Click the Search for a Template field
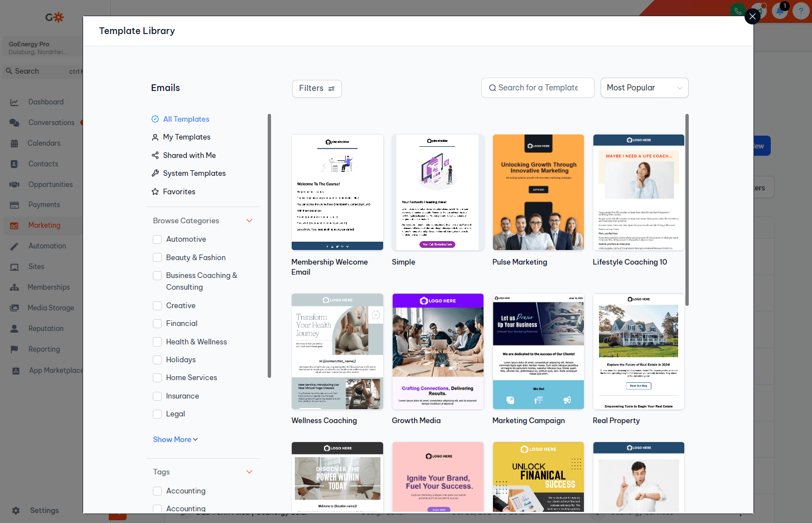 coord(538,88)
